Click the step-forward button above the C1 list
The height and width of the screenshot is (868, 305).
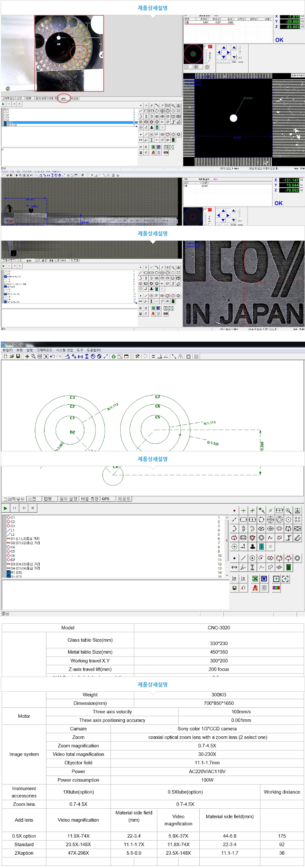[24, 508]
